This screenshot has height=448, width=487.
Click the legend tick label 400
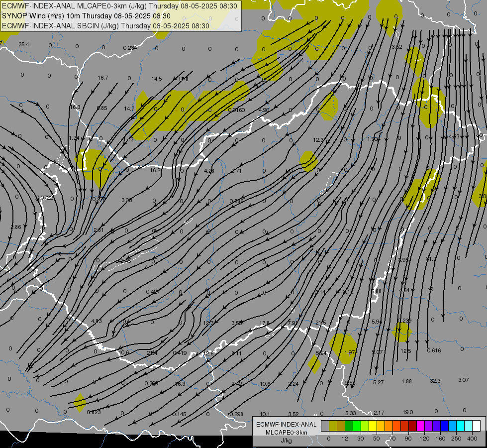(472, 439)
